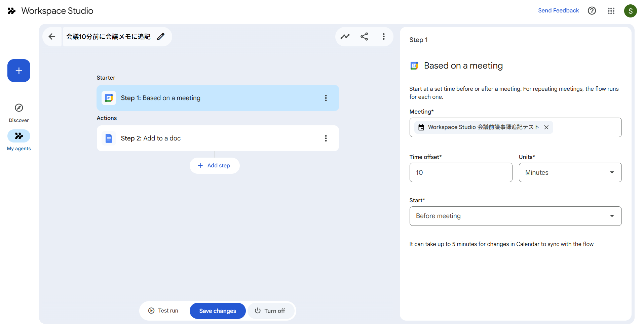Open the agent's three-dot overflow menu
The image size is (644, 328).
coord(384,37)
